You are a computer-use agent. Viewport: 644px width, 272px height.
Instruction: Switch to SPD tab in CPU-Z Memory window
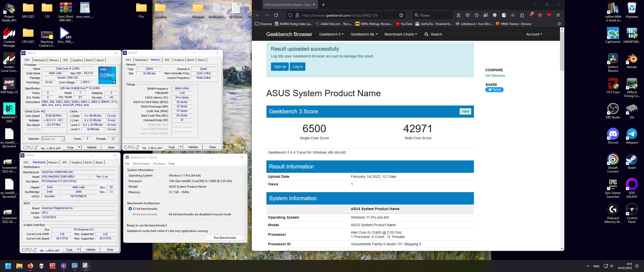click(x=167, y=60)
